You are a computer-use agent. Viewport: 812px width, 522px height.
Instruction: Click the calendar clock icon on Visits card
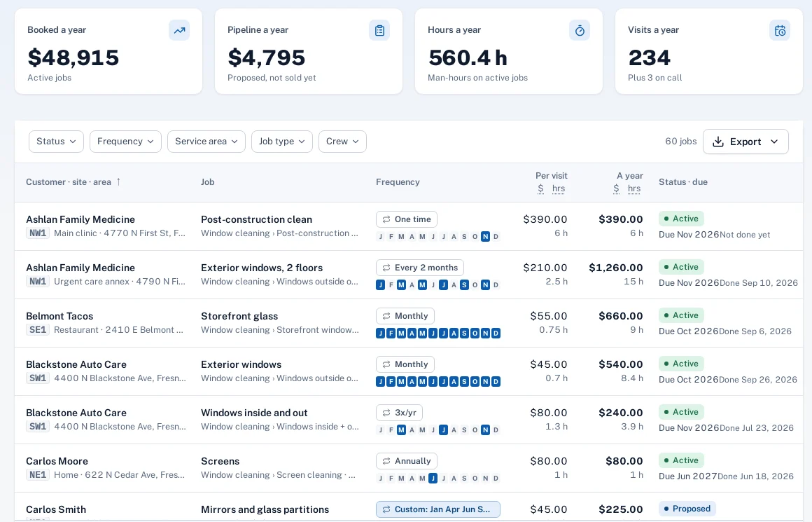780,31
